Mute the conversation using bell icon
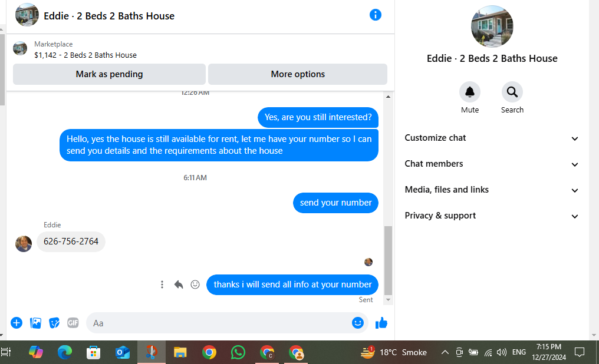Screen dimensions: 599x364 pyautogui.click(x=469, y=92)
